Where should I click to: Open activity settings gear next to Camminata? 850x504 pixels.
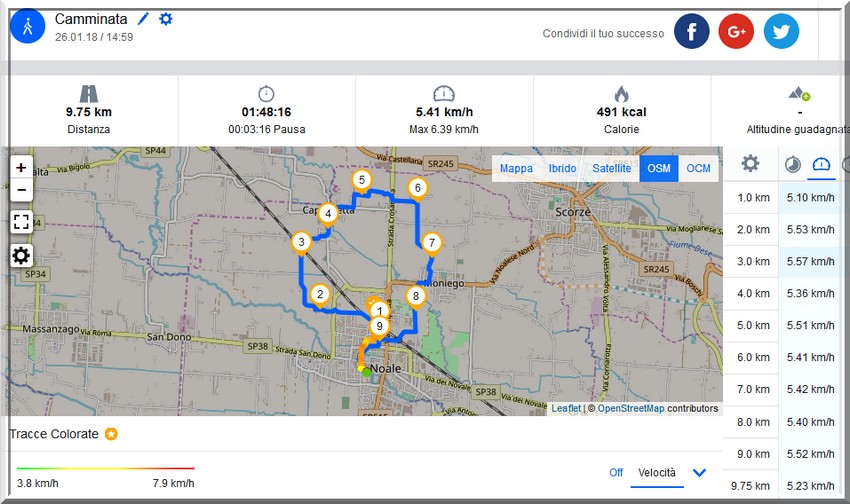click(x=165, y=19)
